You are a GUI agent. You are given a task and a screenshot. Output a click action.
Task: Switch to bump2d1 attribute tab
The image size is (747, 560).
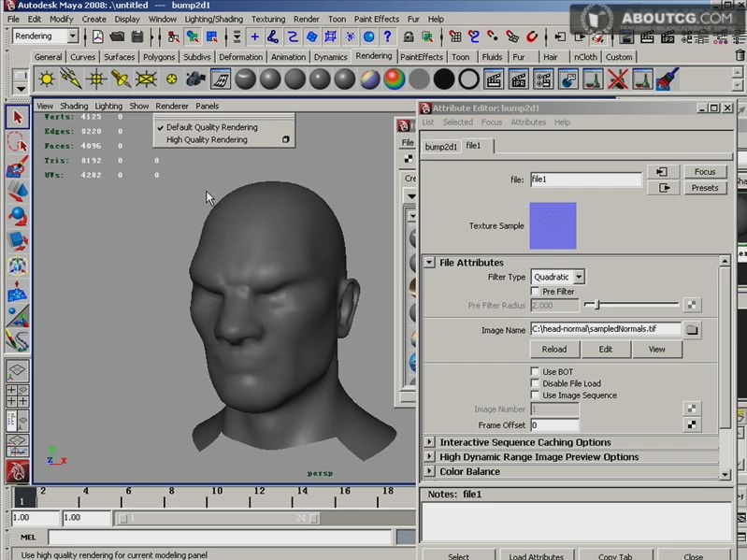coord(440,147)
